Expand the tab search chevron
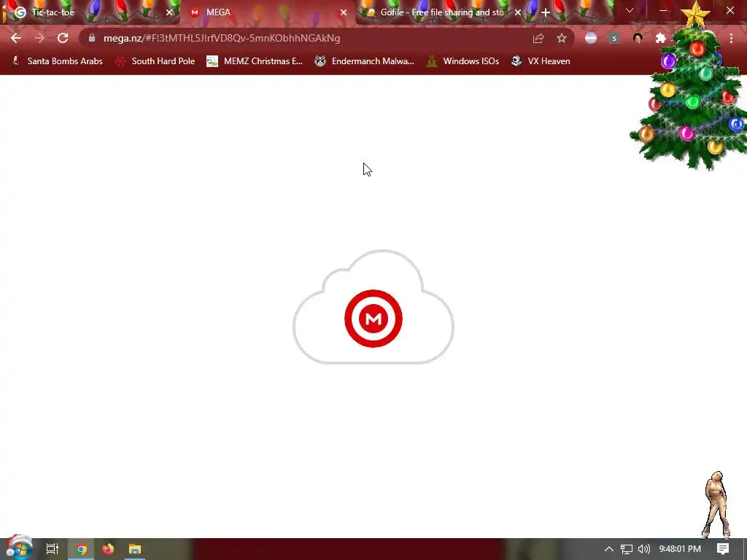Screen dimensions: 747x560 [x=630, y=10]
